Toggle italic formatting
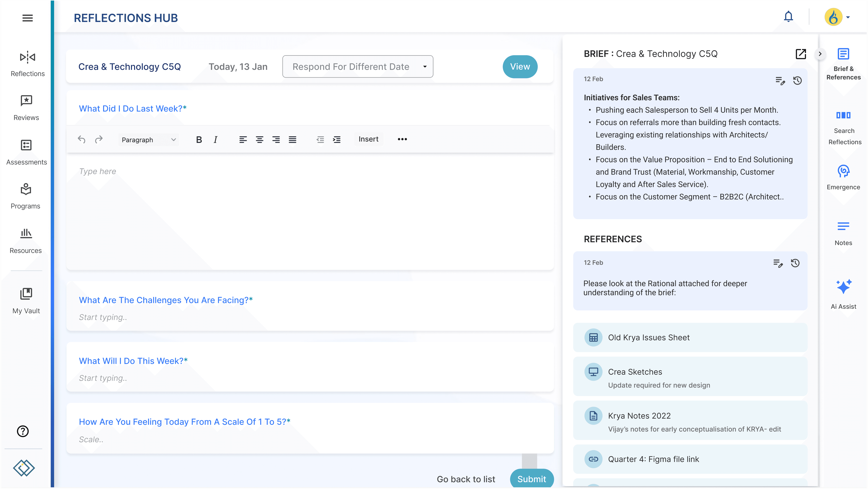Viewport: 868px width, 489px height. coord(215,139)
